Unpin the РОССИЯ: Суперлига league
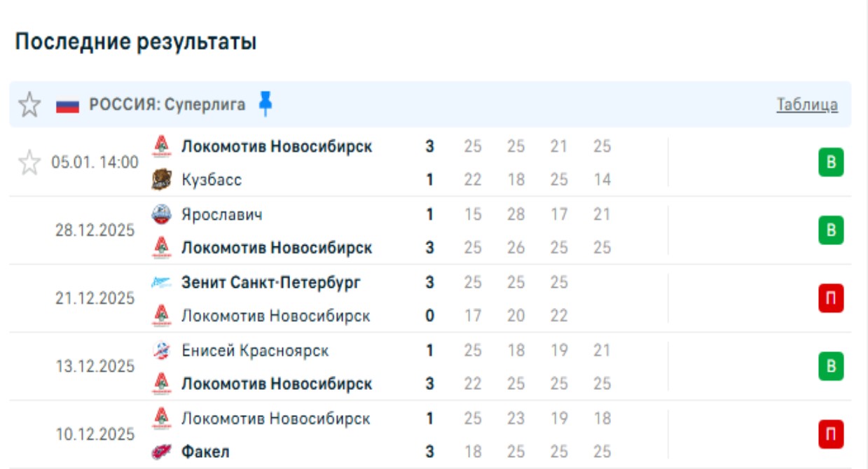868x469 pixels. coord(265,104)
